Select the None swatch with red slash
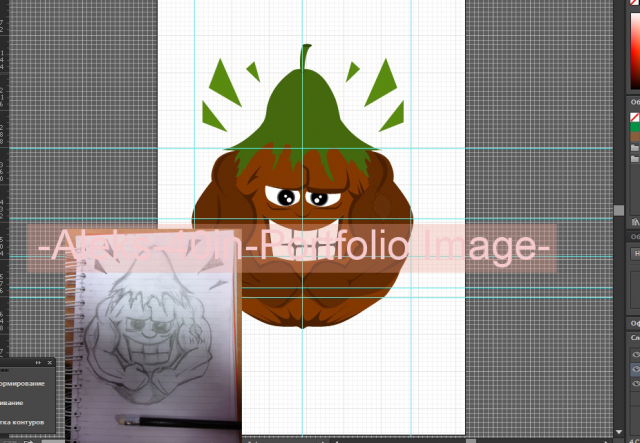 [635, 117]
